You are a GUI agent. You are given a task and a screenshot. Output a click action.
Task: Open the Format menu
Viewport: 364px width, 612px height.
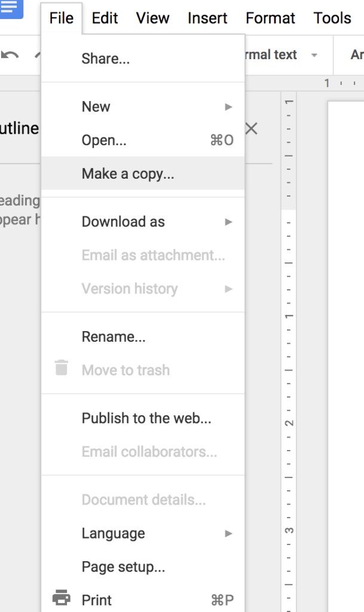pos(270,18)
